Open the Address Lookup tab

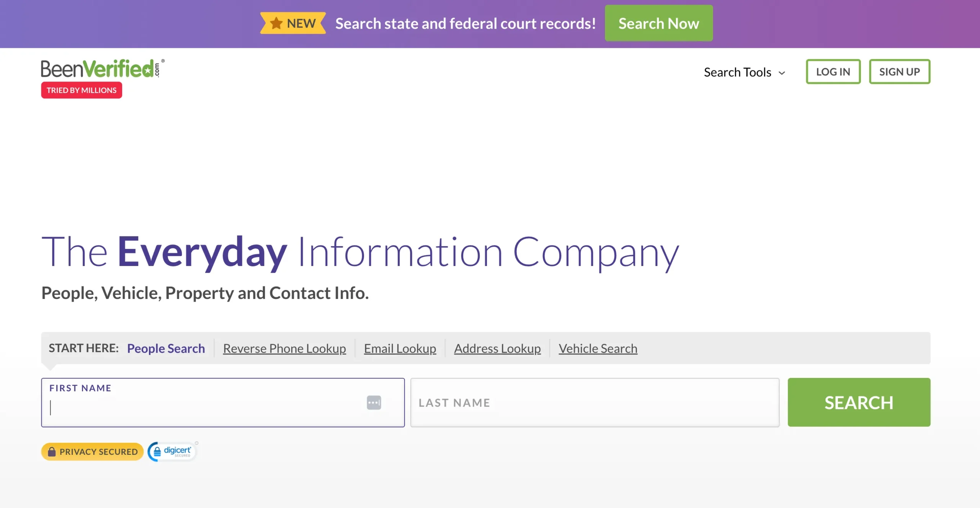497,348
